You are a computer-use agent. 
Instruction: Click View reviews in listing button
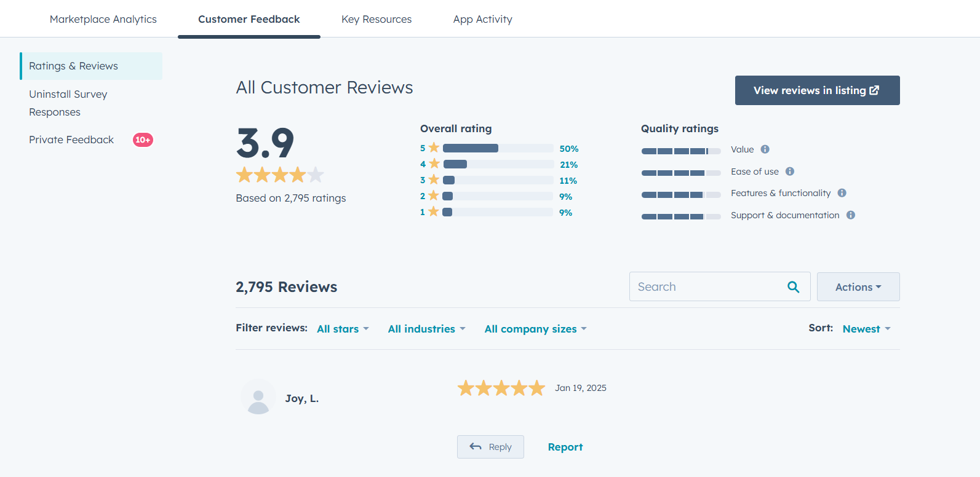click(817, 90)
